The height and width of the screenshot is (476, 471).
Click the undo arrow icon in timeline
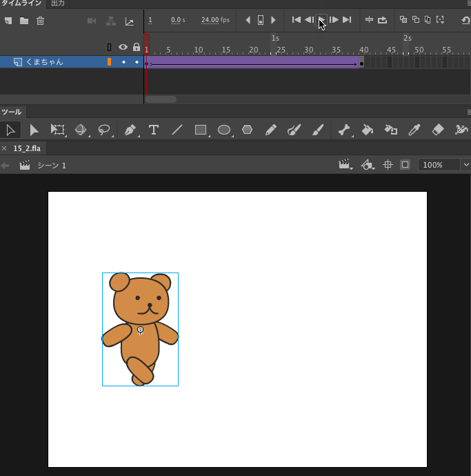pyautogui.click(x=465, y=20)
